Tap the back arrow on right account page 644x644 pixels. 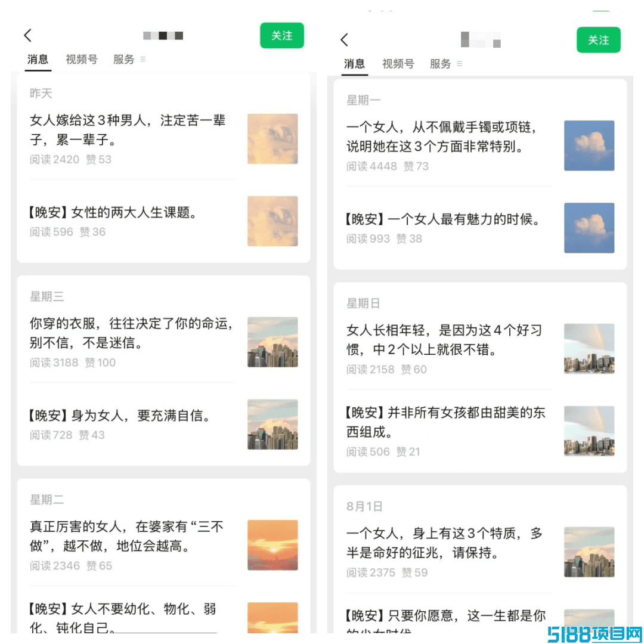click(344, 40)
